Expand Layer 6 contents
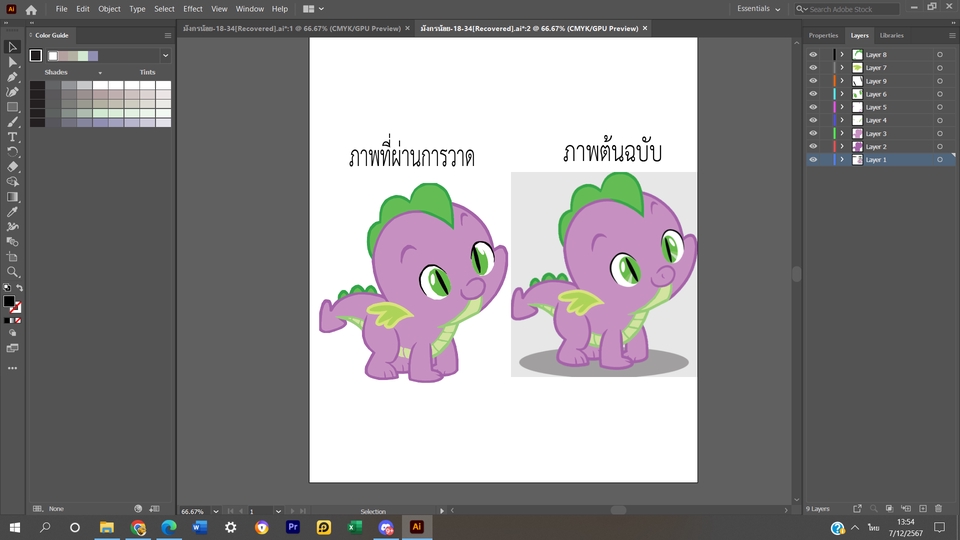Image resolution: width=960 pixels, height=540 pixels. [842, 94]
